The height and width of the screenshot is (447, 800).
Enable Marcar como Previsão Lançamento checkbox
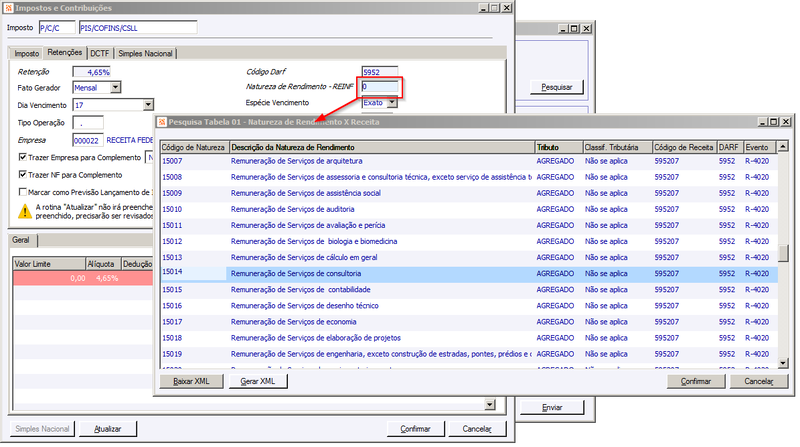pyautogui.click(x=22, y=192)
